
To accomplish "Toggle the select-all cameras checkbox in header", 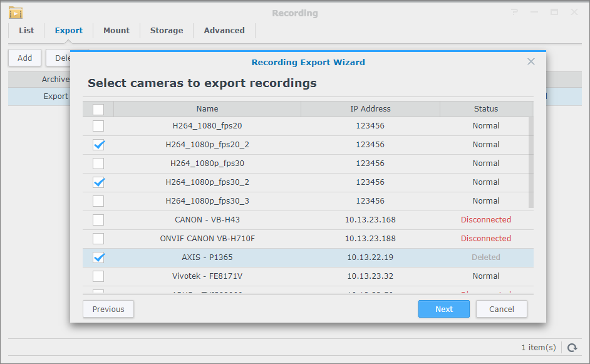I will click(98, 109).
